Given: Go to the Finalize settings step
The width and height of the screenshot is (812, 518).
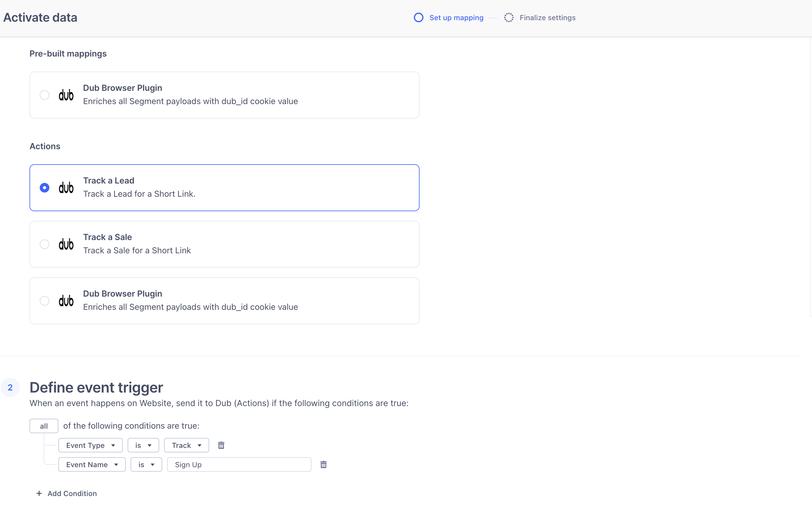Looking at the screenshot, I should click(547, 17).
